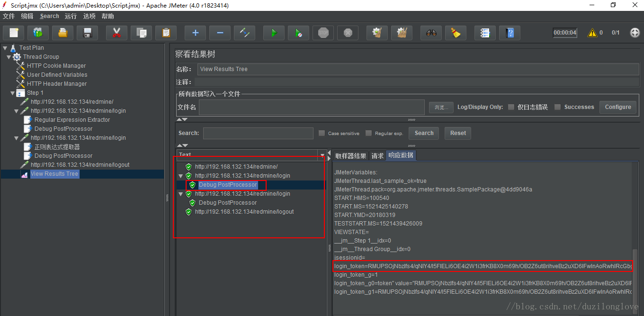Screen dimensions: 644x316
Task: Enable the Successes checkbox
Action: pos(557,107)
